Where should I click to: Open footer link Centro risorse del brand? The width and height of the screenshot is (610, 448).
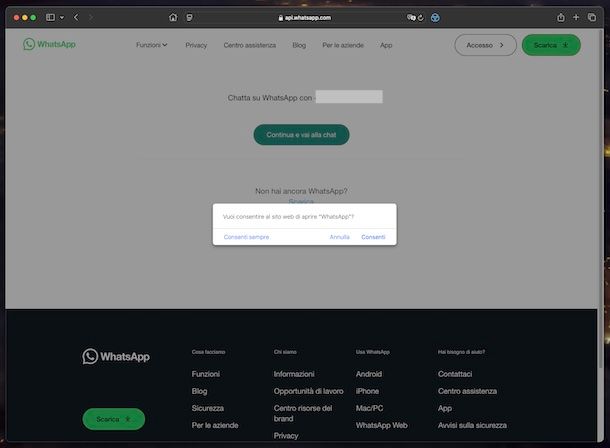click(x=303, y=413)
